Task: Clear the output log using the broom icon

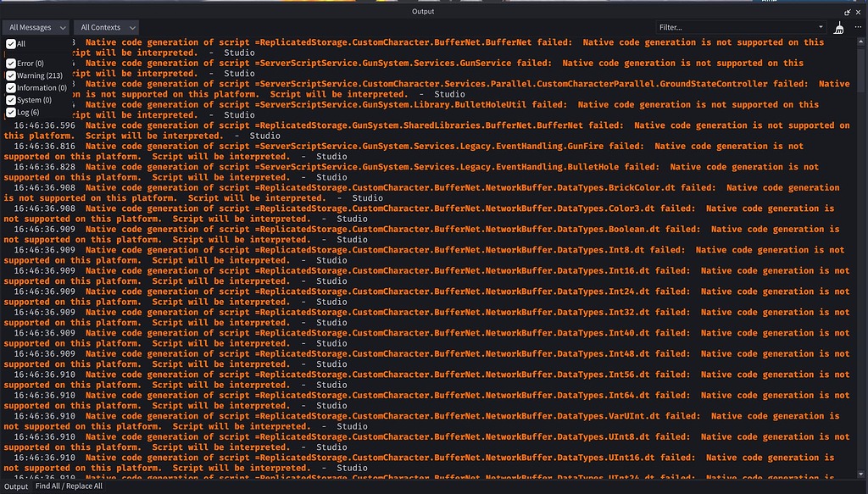Action: click(x=838, y=27)
